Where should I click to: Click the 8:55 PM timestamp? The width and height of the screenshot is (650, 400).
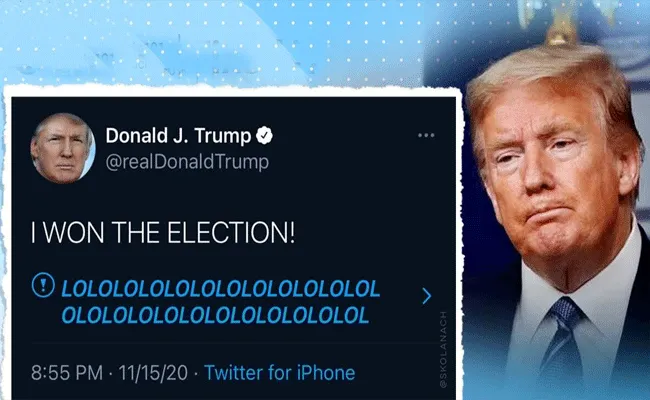(x=67, y=373)
